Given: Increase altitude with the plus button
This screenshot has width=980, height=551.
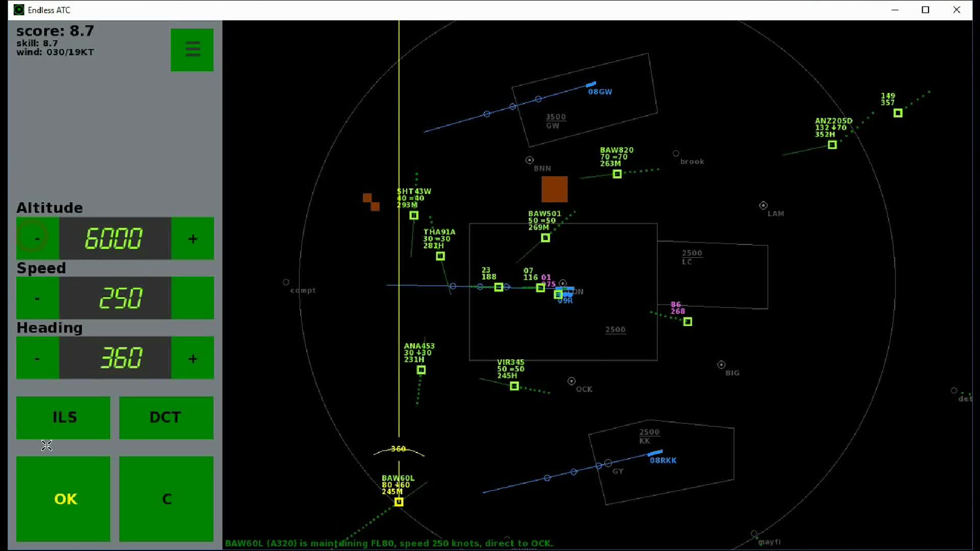Looking at the screenshot, I should click(192, 238).
